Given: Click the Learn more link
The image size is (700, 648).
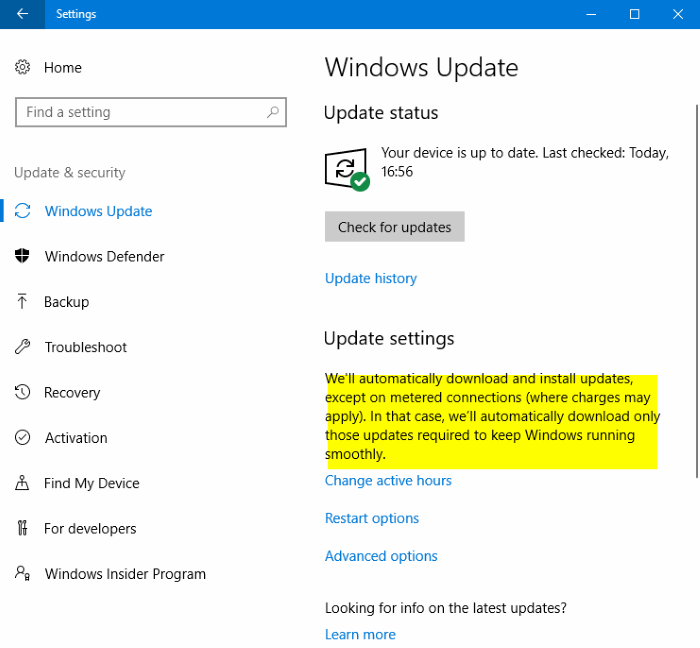Looking at the screenshot, I should click(x=360, y=634).
